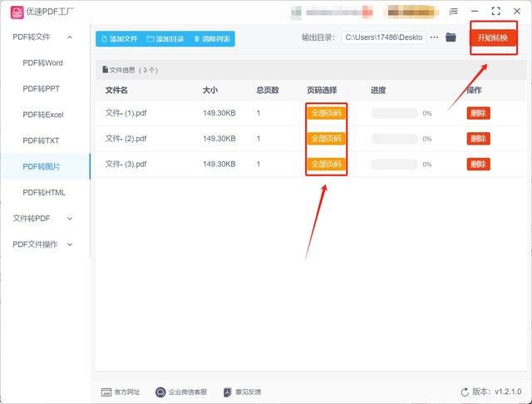Click the 开始转换 button

(x=493, y=37)
